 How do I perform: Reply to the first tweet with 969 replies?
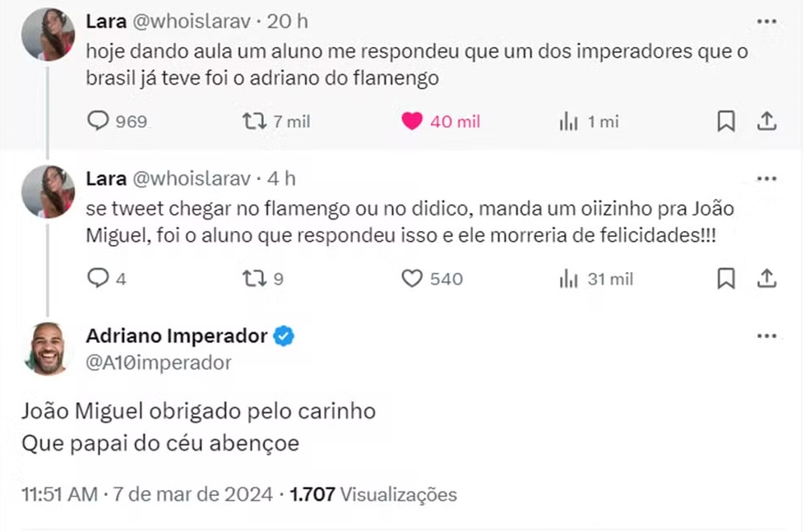click(99, 122)
